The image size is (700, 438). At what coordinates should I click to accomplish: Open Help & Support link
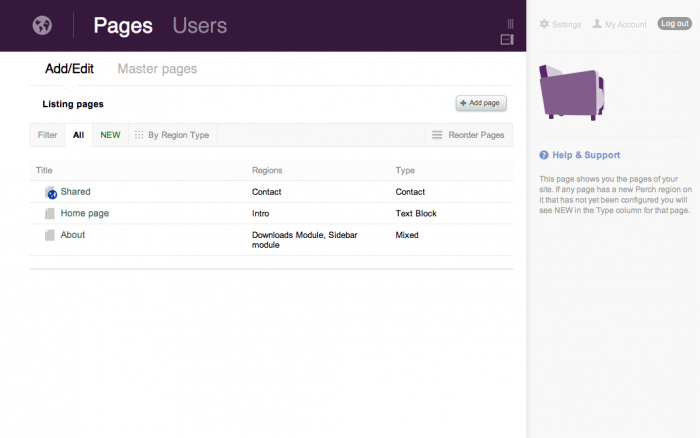point(586,155)
